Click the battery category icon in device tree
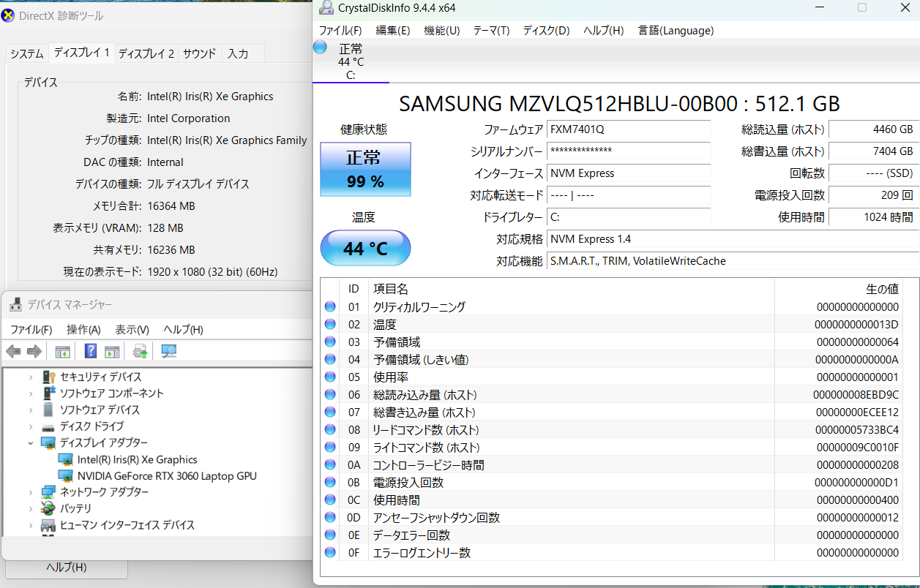The width and height of the screenshot is (920, 588). (48, 508)
